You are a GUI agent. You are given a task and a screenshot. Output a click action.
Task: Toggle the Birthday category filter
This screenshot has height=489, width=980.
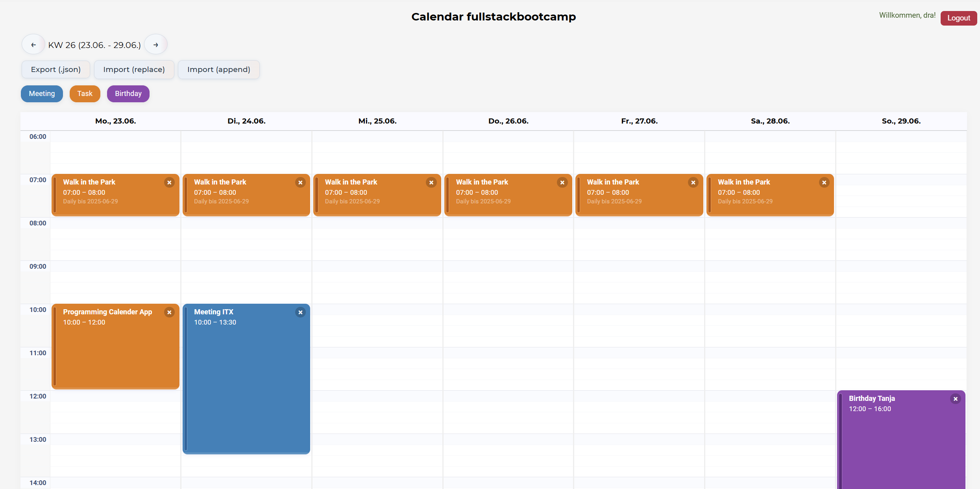tap(128, 94)
